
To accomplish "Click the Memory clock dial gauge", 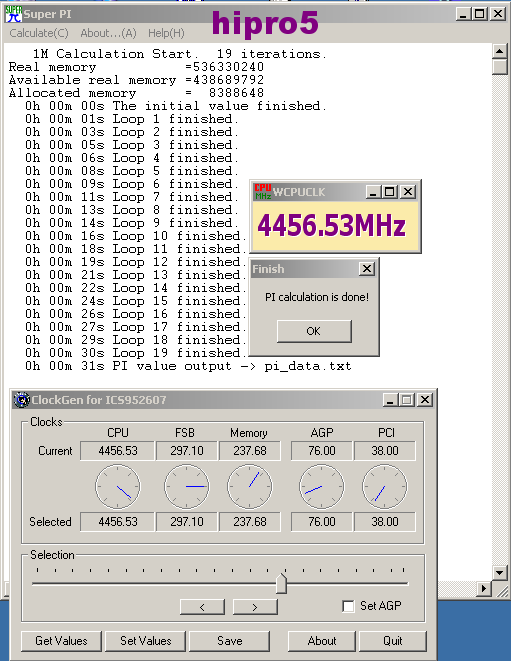I will pos(250,486).
